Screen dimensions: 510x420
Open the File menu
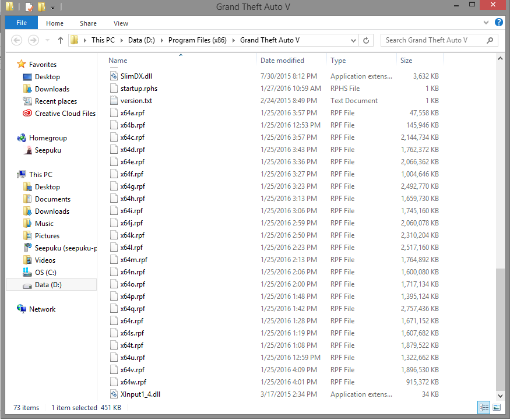pos(21,23)
